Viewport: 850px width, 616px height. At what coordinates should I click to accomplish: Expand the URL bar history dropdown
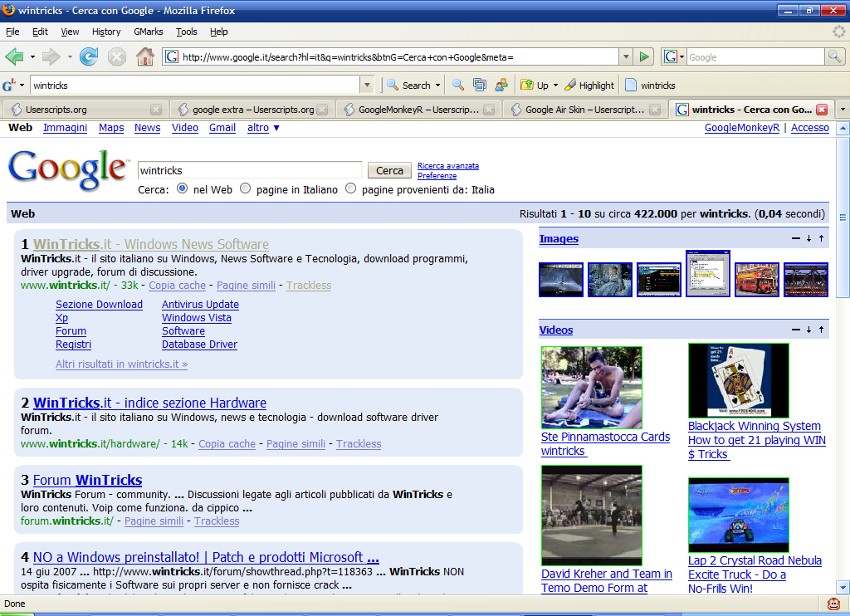point(626,56)
